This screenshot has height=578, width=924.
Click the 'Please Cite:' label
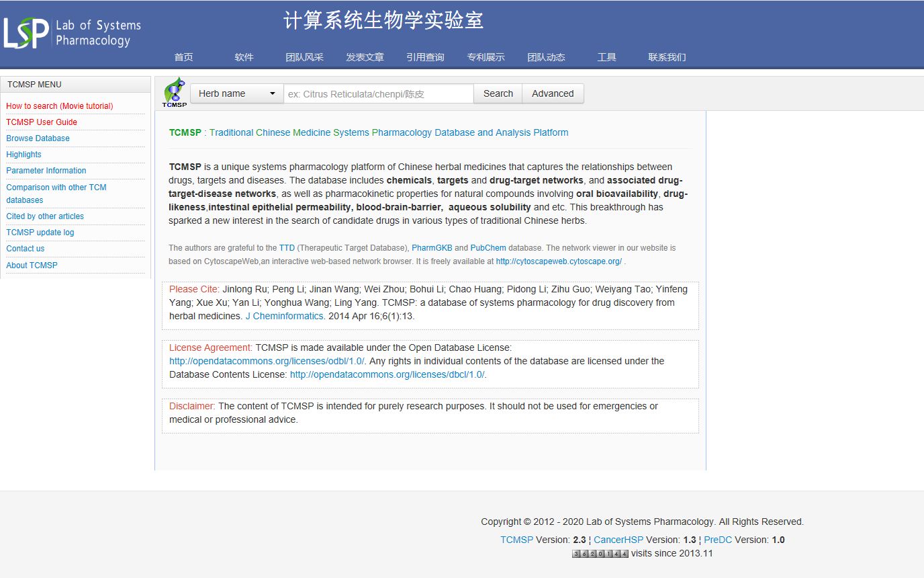tap(194, 289)
